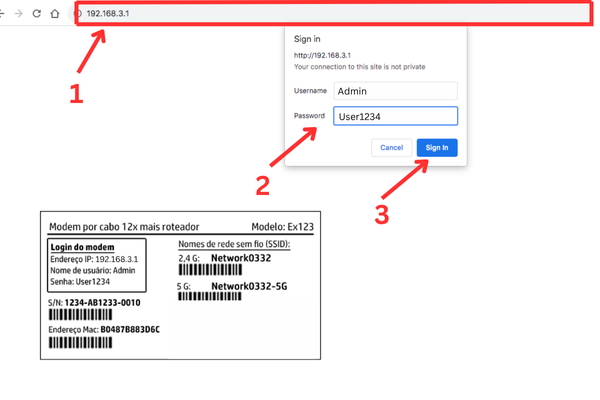The height and width of the screenshot is (400, 600).
Task: Click the site info icon before 192.168.3.1
Action: click(78, 14)
